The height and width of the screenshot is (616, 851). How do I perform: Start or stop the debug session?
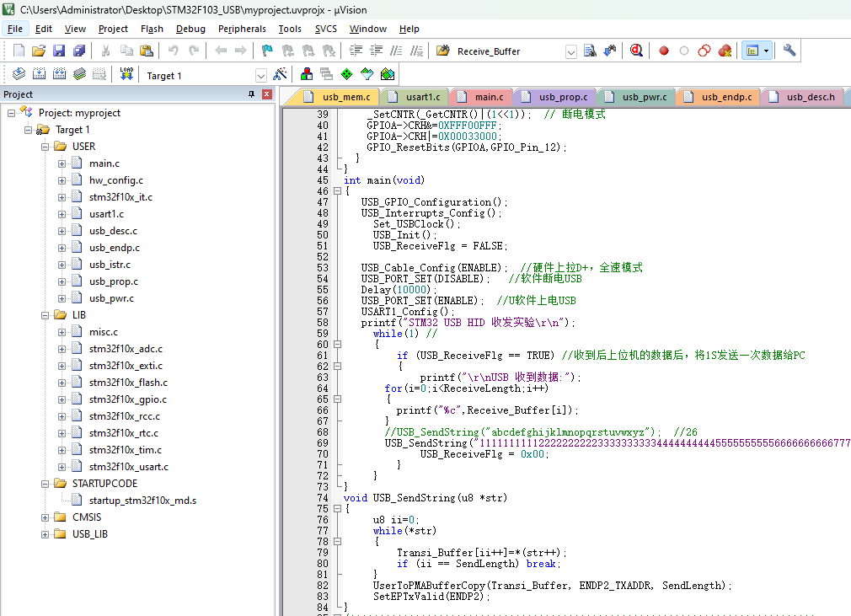point(637,51)
